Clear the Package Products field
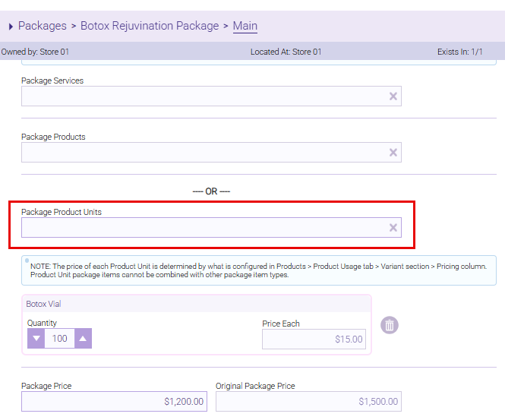This screenshot has height=420, width=505. click(393, 153)
